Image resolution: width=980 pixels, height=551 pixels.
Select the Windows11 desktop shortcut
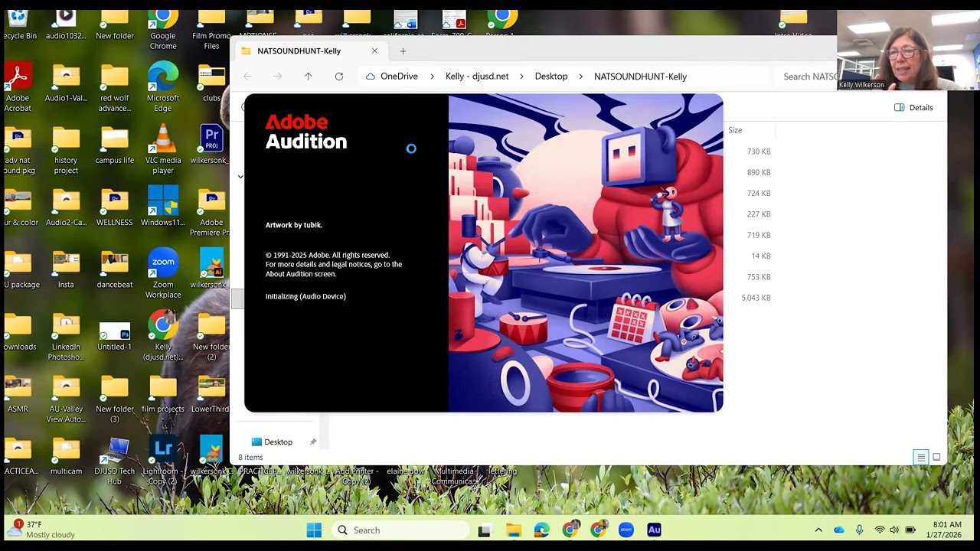tap(163, 207)
